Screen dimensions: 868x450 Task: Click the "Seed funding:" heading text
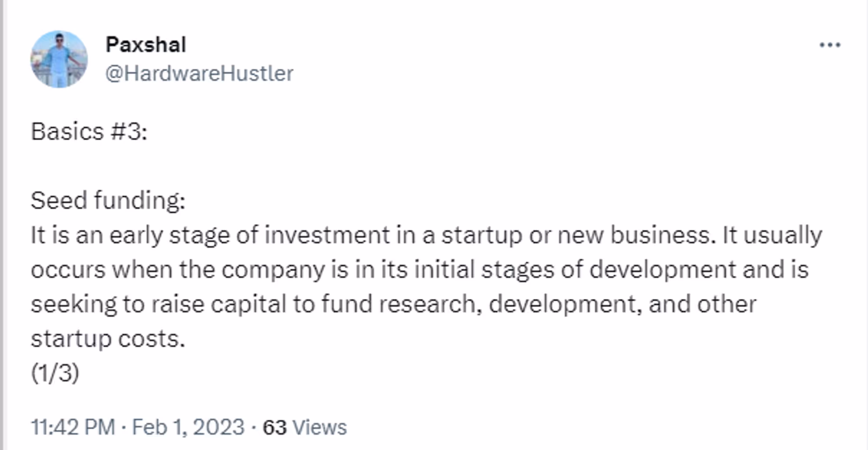[x=108, y=201]
